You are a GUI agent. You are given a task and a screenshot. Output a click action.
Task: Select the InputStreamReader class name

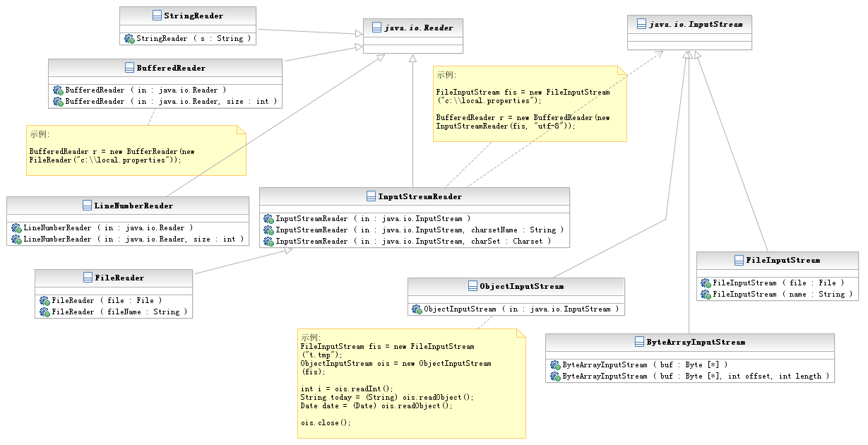420,196
